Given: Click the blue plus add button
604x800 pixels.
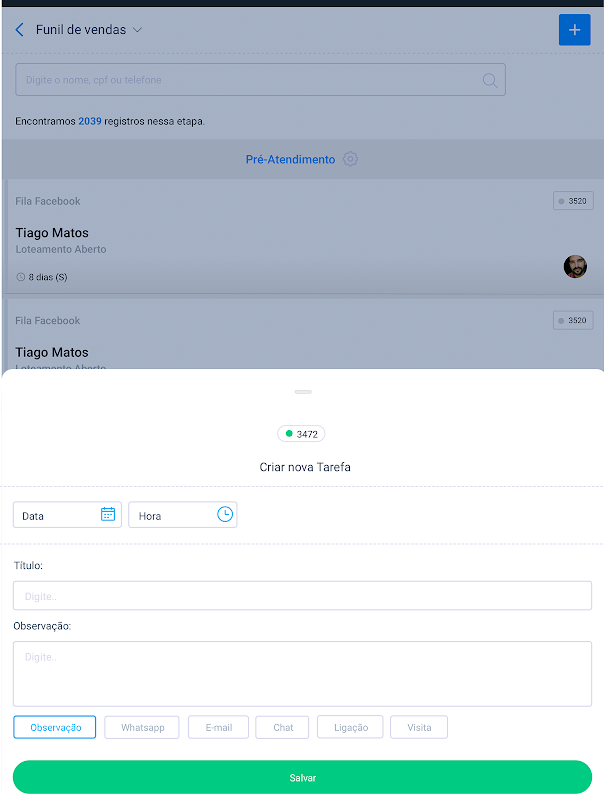Looking at the screenshot, I should click(574, 30).
